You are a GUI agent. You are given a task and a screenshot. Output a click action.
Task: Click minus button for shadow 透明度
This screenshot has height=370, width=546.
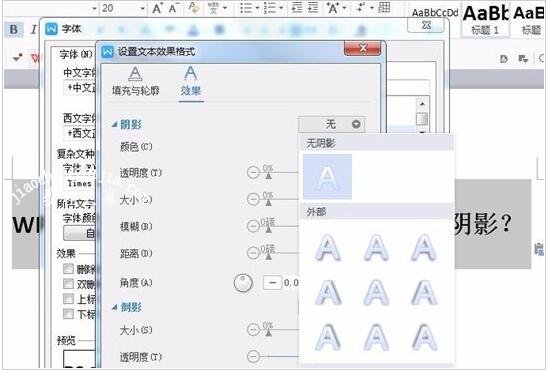pyautogui.click(x=253, y=172)
